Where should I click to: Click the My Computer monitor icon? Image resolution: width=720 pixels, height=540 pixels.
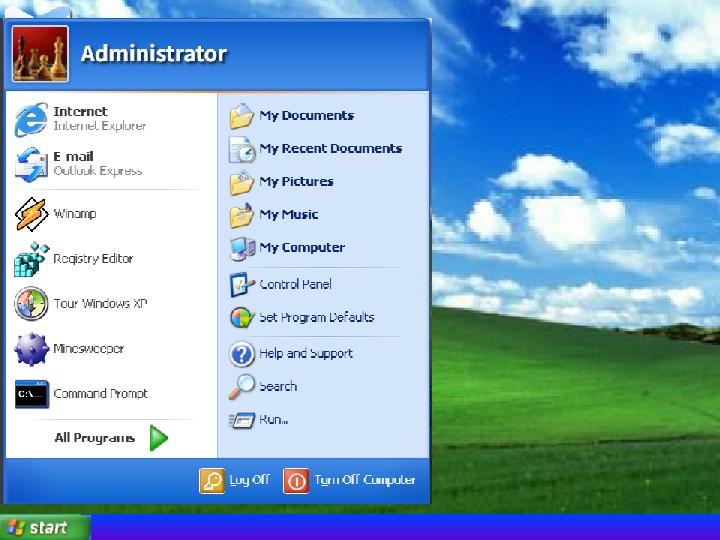(x=242, y=248)
